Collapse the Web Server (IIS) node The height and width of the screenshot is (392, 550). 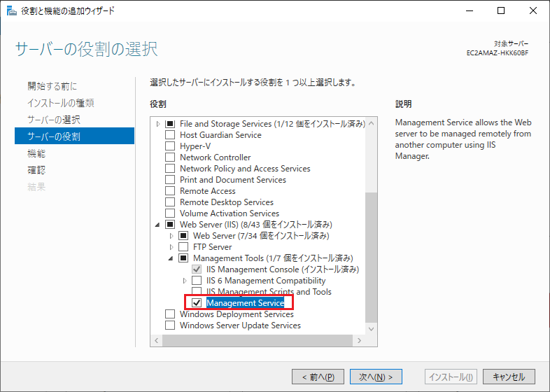(x=158, y=225)
